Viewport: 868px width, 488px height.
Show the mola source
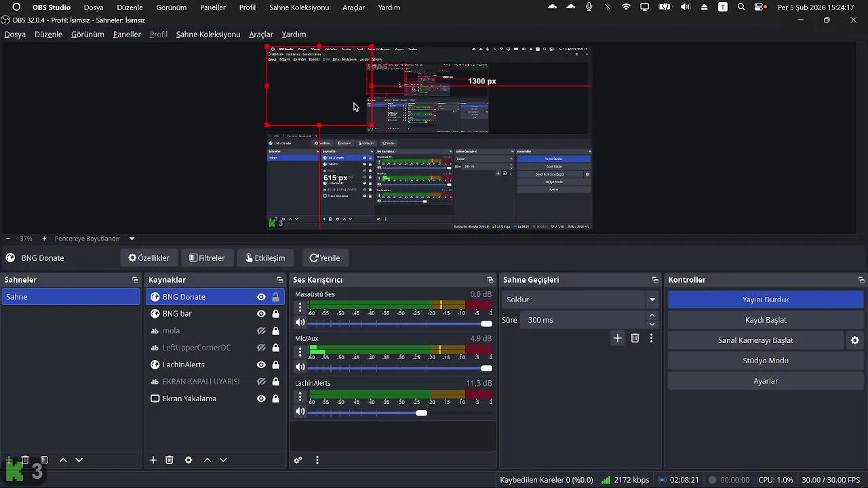(261, 331)
